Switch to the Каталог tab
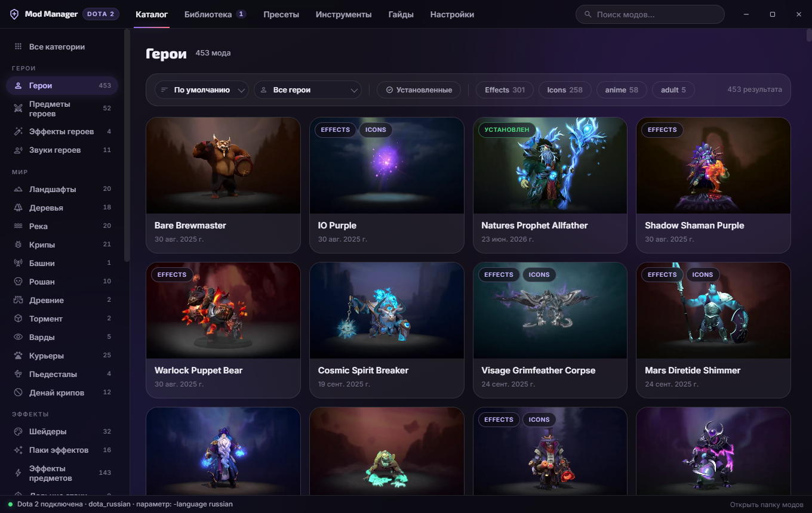Image resolution: width=812 pixels, height=513 pixels. [152, 14]
